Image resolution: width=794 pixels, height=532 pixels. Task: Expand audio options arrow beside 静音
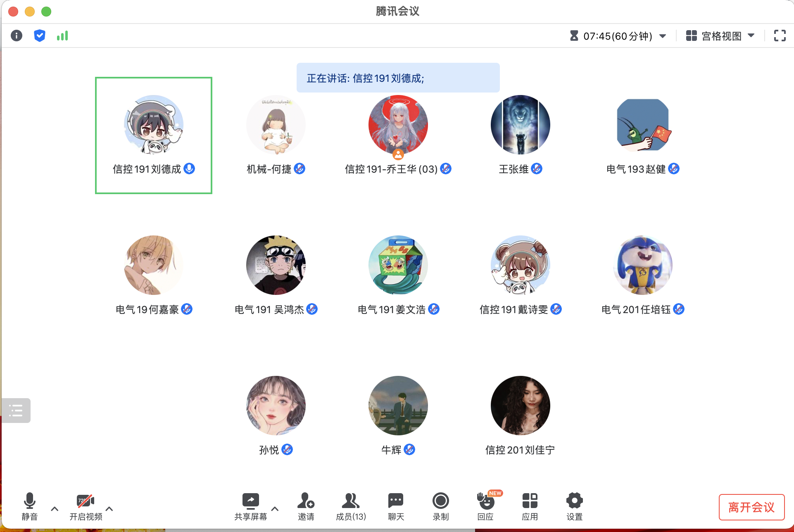(x=55, y=509)
